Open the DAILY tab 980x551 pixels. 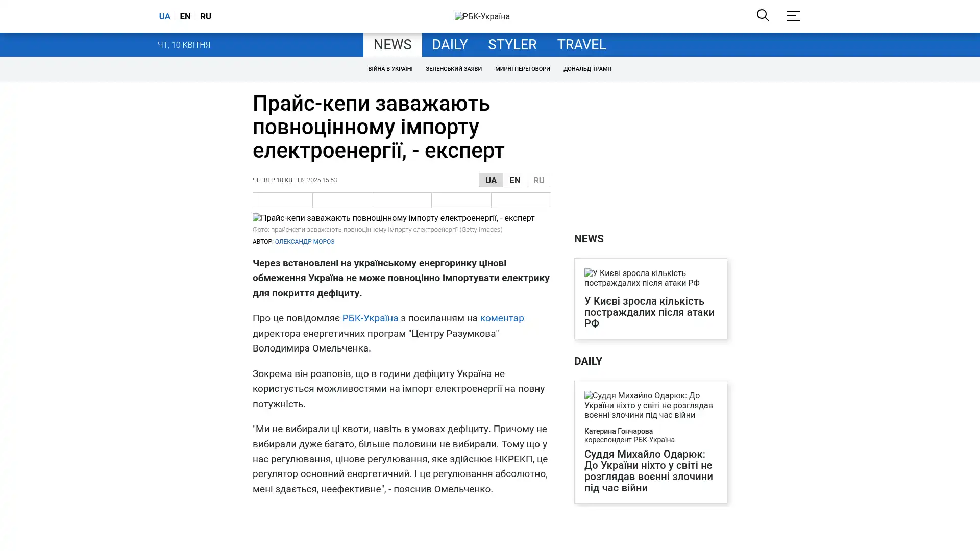click(450, 44)
